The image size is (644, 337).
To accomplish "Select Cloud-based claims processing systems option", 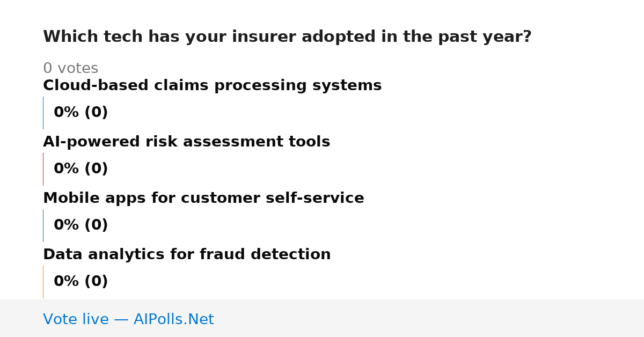I will 212,86.
